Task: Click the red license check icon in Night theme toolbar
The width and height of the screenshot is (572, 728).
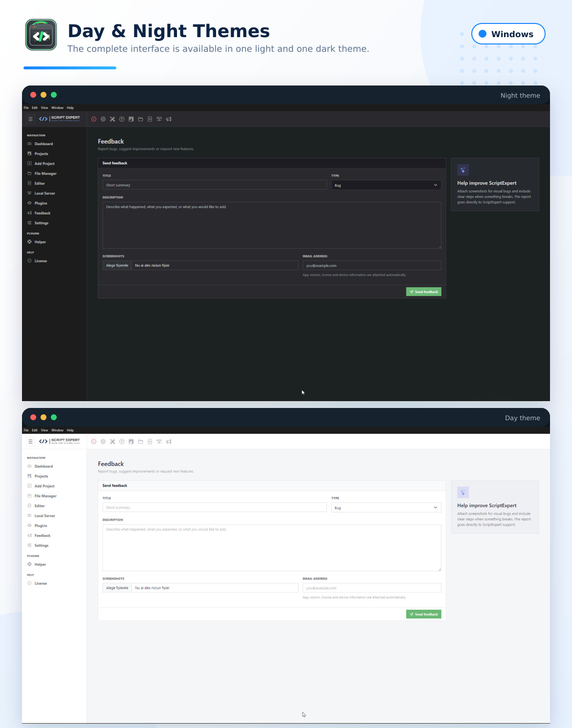Action: [94, 119]
